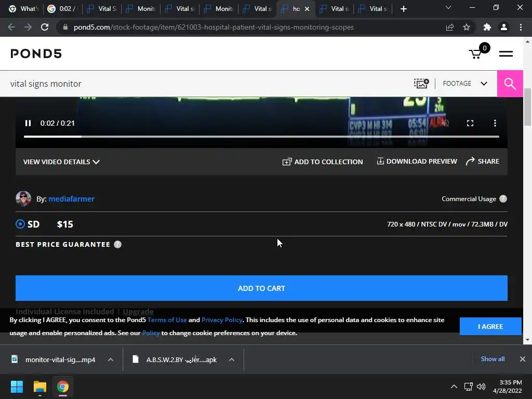The image size is (532, 399).
Task: Click the page scrollbar thumb
Action: (x=527, y=107)
